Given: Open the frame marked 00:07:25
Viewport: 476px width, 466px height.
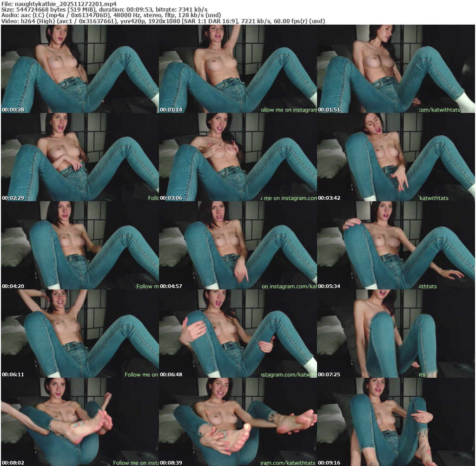Looking at the screenshot, I should (396, 333).
